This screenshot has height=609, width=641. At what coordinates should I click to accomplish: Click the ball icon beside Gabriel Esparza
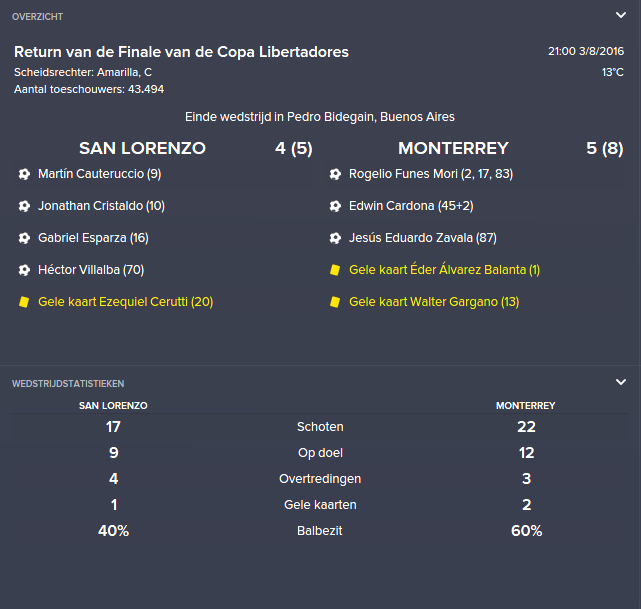[24, 238]
